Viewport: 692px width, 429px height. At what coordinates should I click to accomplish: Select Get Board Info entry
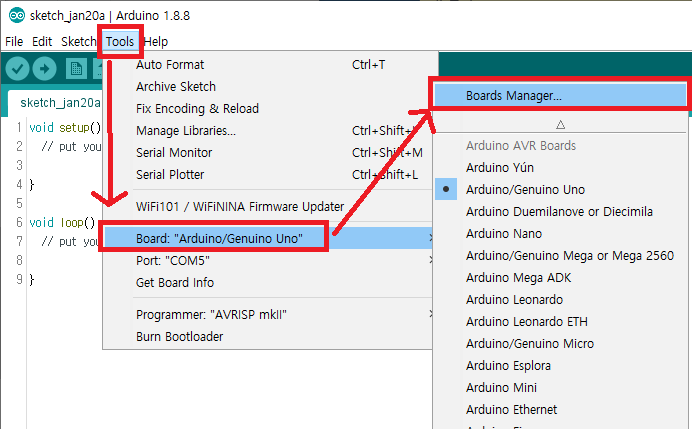267,282
